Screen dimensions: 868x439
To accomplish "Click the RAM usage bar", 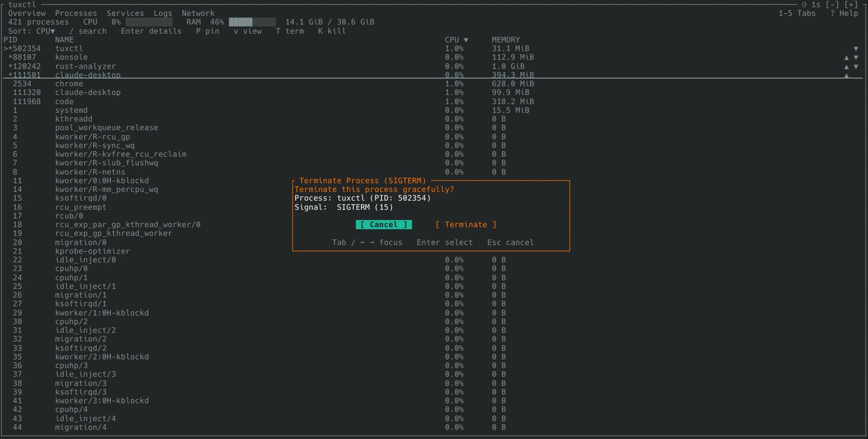I will [252, 22].
